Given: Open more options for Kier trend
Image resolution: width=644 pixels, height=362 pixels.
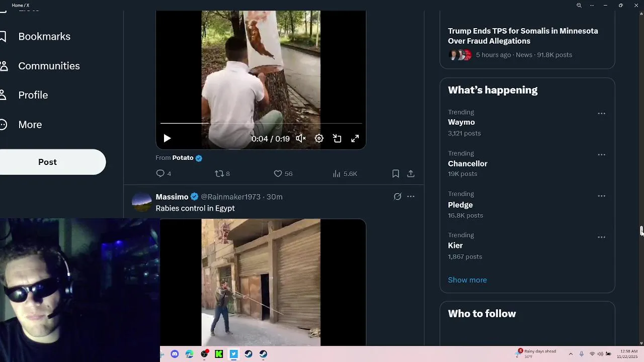Looking at the screenshot, I should coord(601,237).
